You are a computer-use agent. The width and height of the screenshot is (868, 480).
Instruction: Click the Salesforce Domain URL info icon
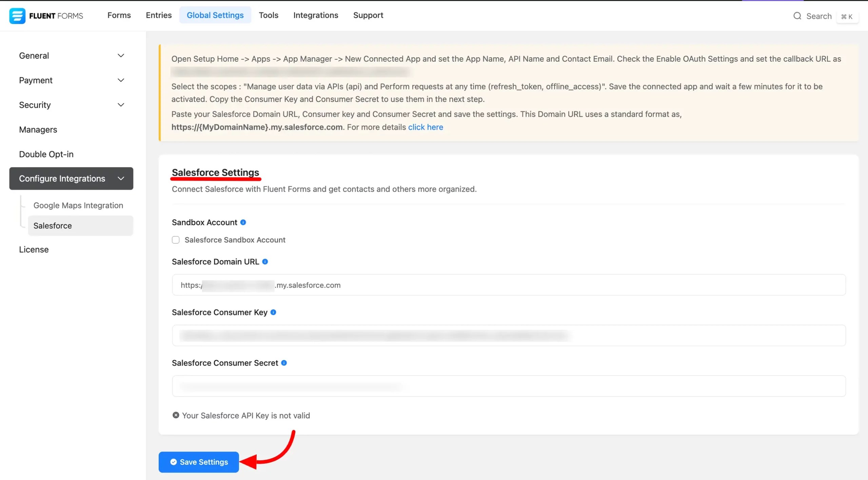point(265,262)
